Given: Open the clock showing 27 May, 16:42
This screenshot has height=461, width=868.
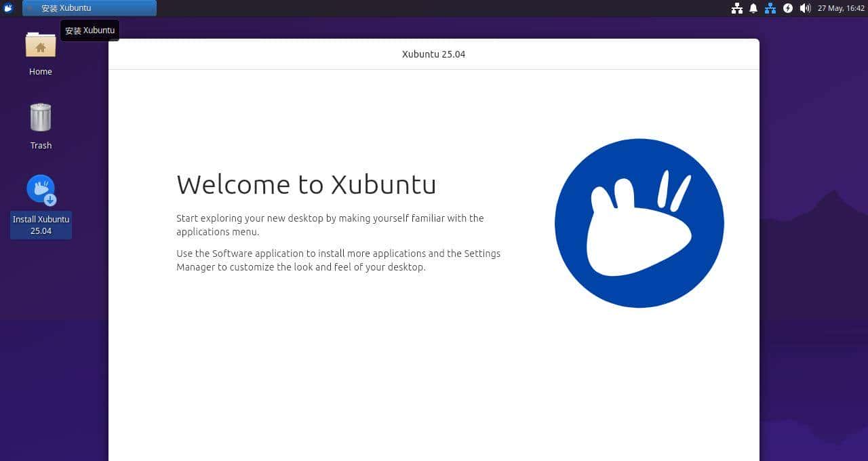Looking at the screenshot, I should click(841, 8).
